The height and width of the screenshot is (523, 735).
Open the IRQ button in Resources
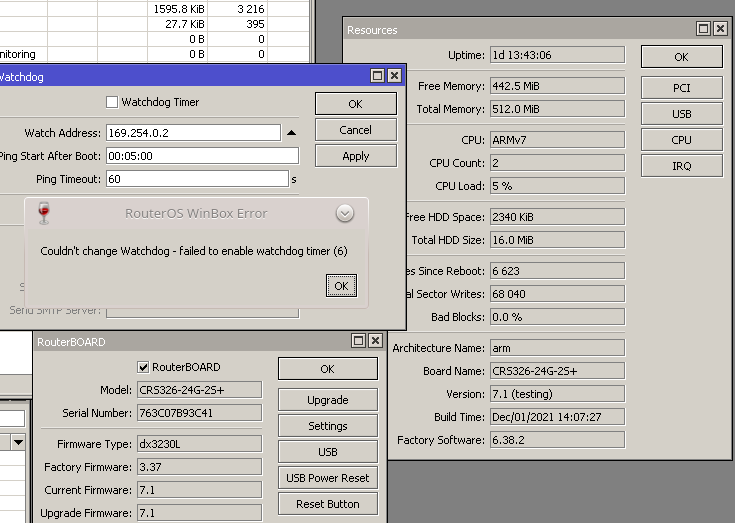[682, 166]
